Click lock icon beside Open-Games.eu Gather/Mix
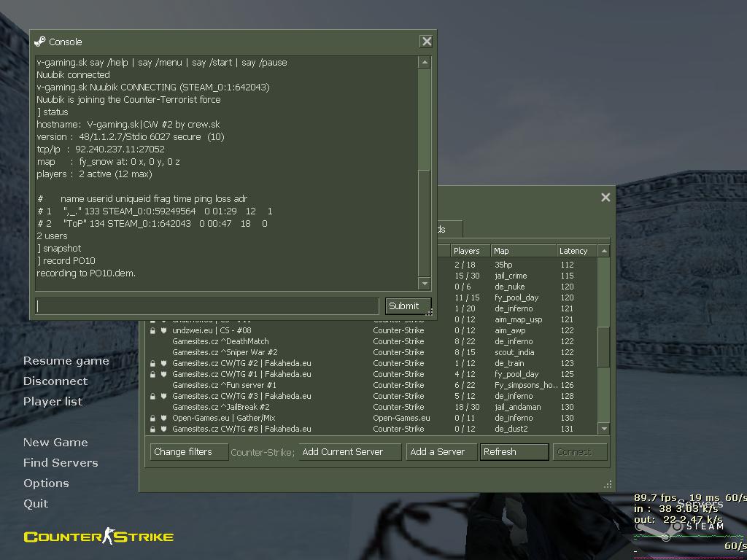 153,418
